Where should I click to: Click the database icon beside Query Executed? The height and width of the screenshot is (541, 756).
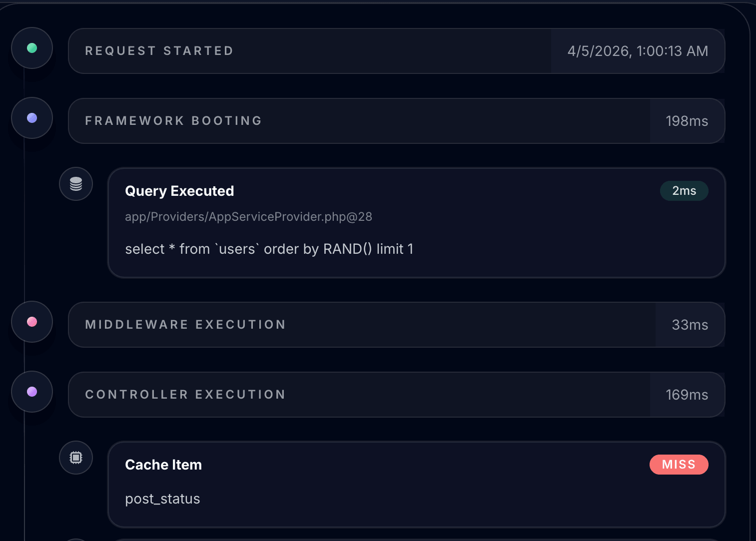pos(76,184)
